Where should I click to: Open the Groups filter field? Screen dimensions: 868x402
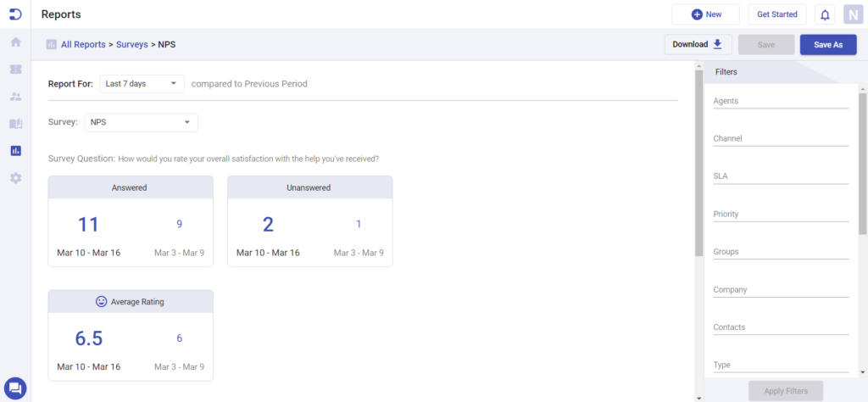(781, 251)
